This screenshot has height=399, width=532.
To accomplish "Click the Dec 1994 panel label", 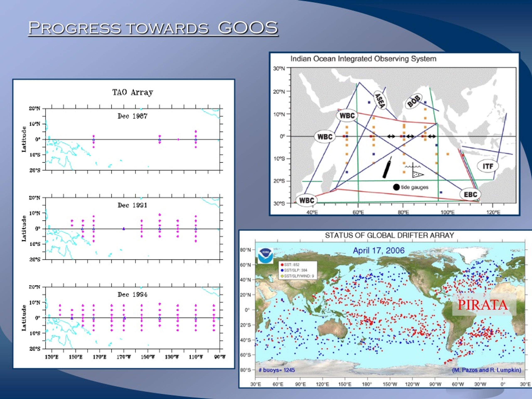I will coord(133,295).
